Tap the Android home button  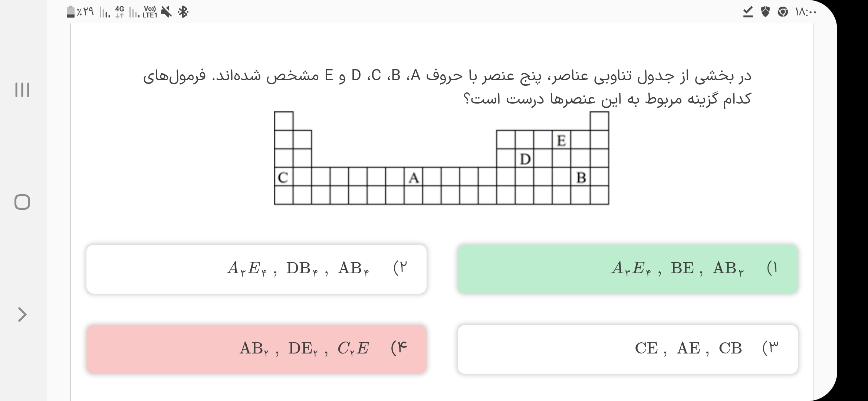tap(22, 202)
